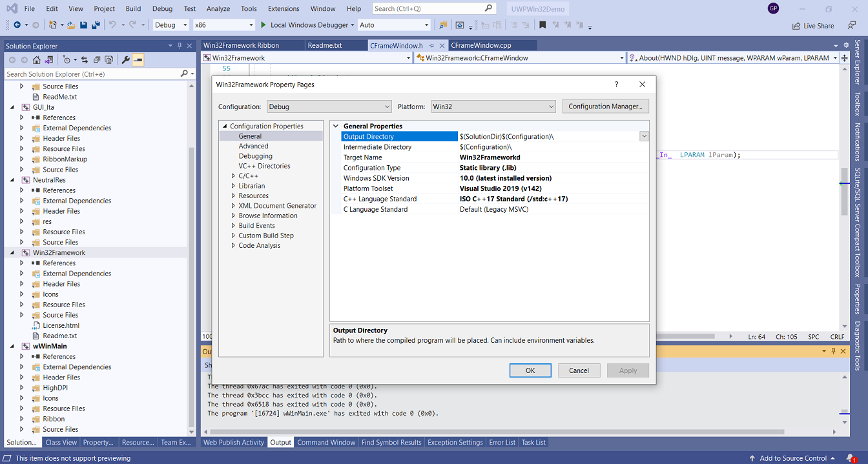
Task: Click the Pending Changes Filter clock icon
Action: coord(67,59)
